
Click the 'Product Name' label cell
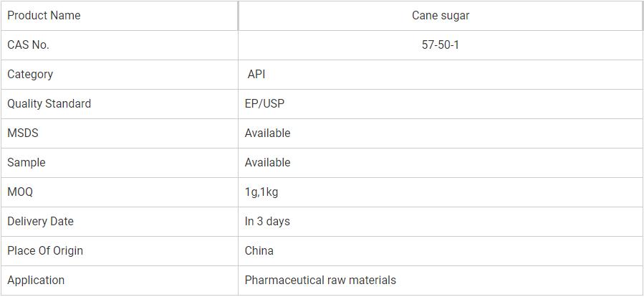tap(44, 15)
